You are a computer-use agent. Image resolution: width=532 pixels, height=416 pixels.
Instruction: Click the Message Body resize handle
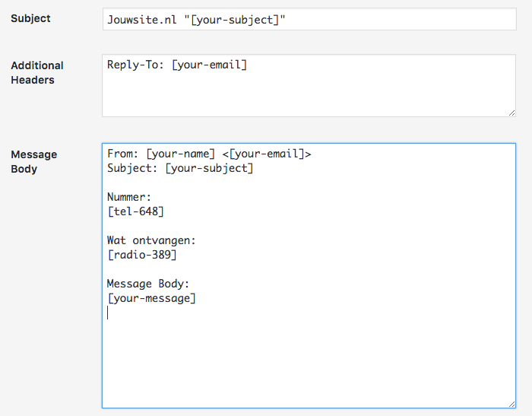click(511, 404)
